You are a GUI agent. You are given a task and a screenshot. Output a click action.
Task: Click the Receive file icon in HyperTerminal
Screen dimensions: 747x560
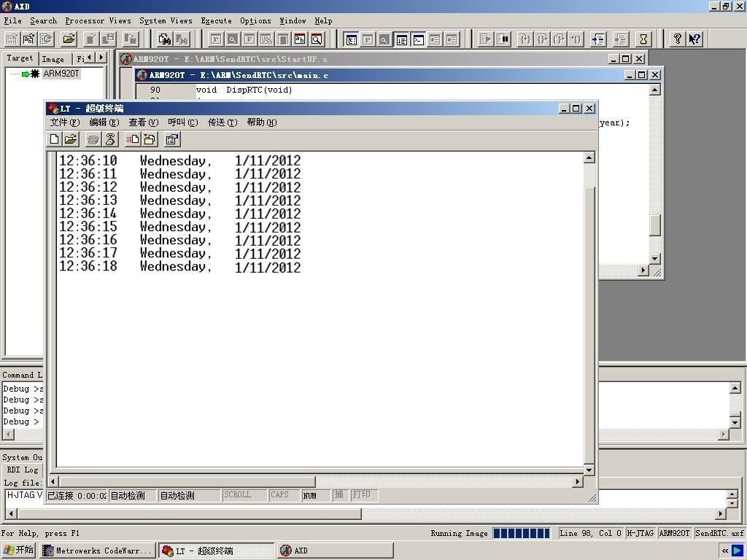(150, 139)
